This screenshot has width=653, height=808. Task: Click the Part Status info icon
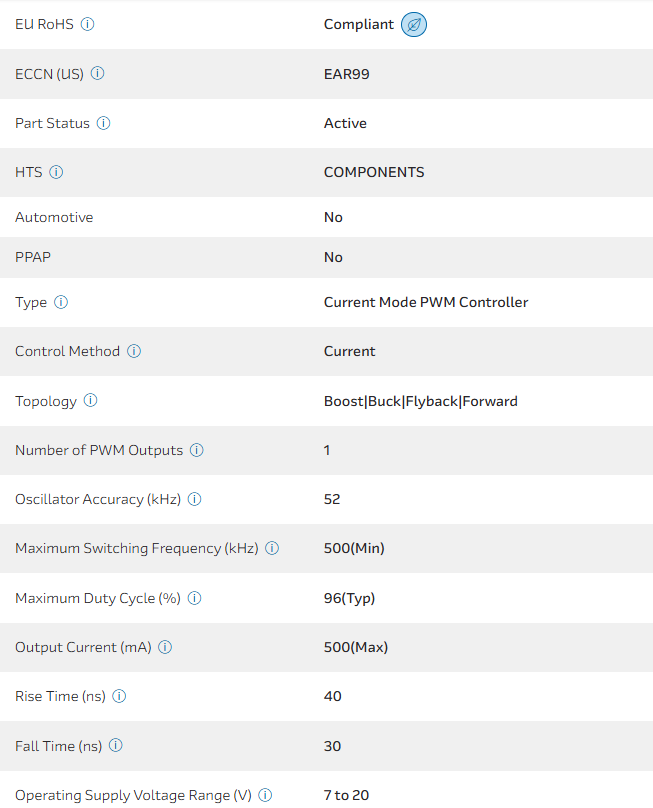click(104, 123)
